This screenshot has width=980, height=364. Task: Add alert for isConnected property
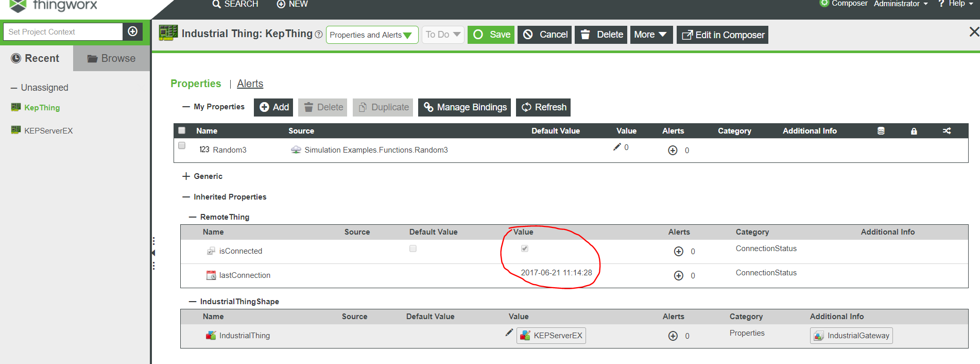[679, 252]
